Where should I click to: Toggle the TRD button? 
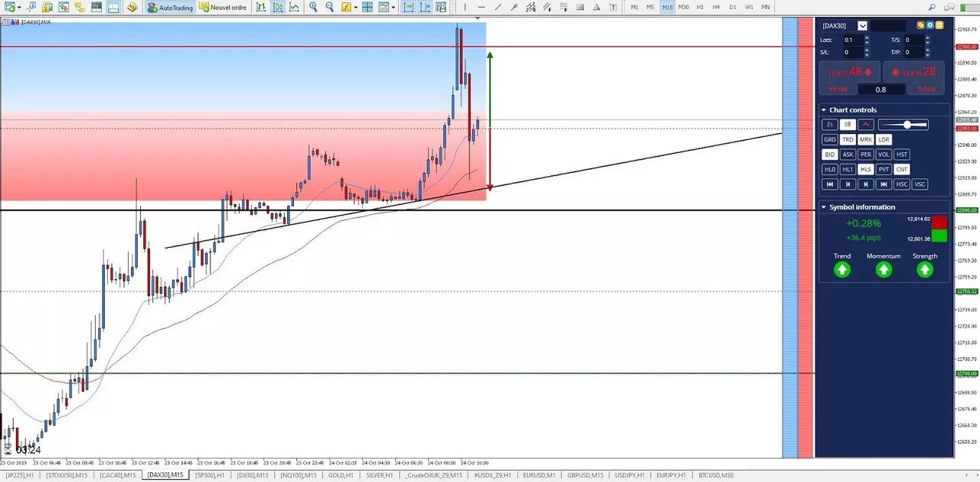pos(848,139)
